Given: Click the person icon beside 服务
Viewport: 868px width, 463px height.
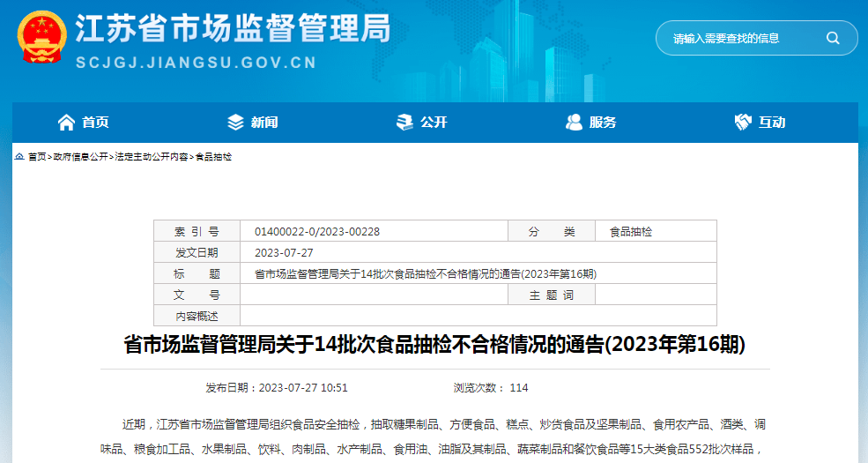Looking at the screenshot, I should tap(574, 123).
